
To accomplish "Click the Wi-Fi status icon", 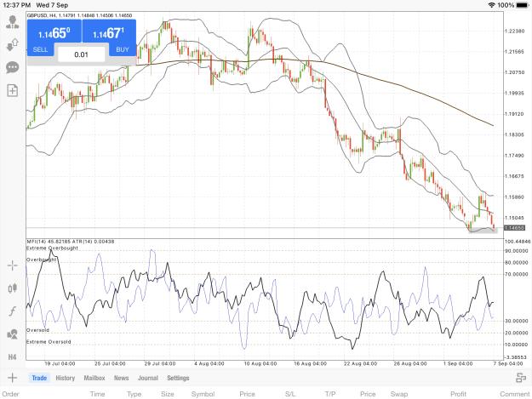I will coord(492,5).
